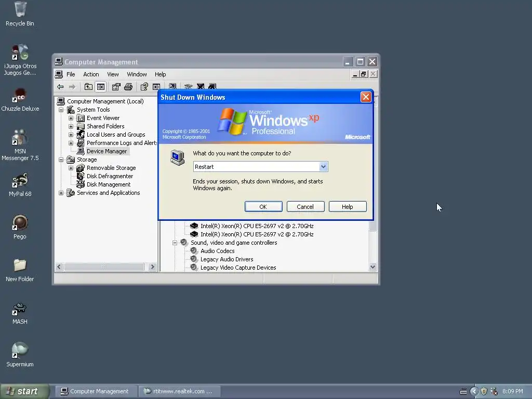Select Shared Folders in the tree

(105, 126)
